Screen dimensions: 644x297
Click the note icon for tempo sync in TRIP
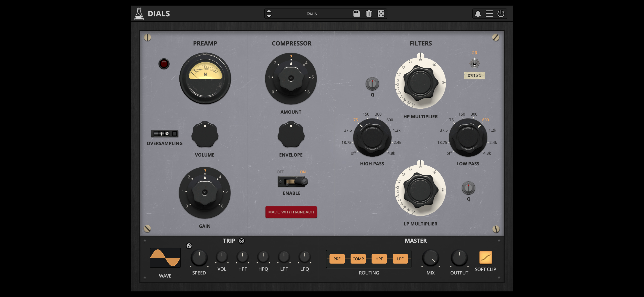tap(189, 246)
